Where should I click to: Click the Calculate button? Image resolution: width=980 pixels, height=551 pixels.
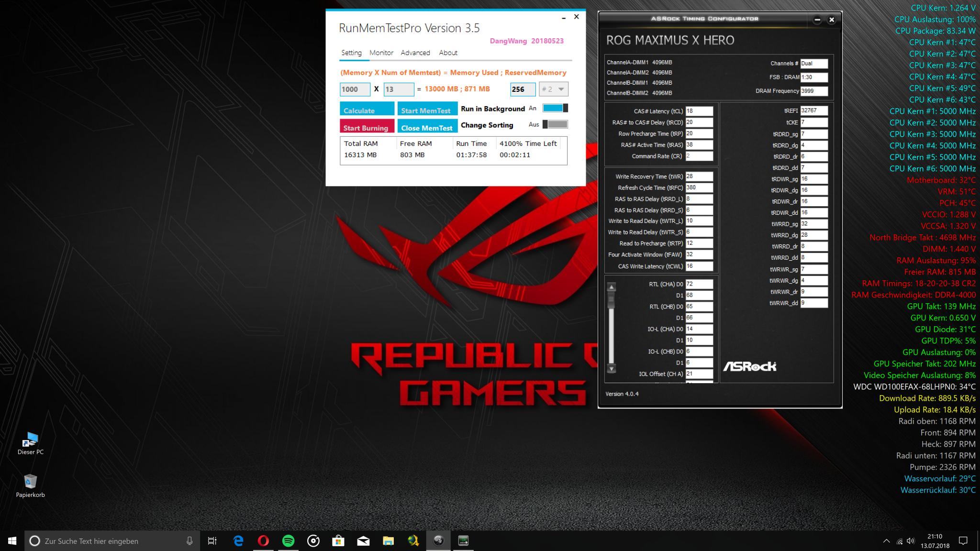(367, 109)
